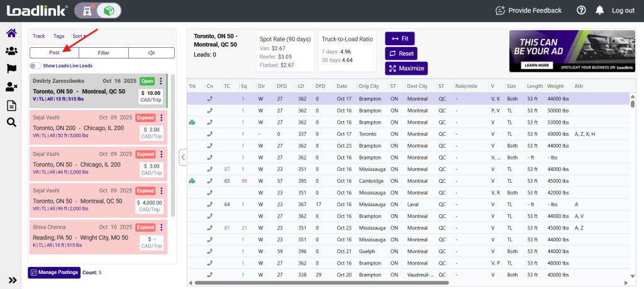Open the Sort dropdown

(x=79, y=36)
